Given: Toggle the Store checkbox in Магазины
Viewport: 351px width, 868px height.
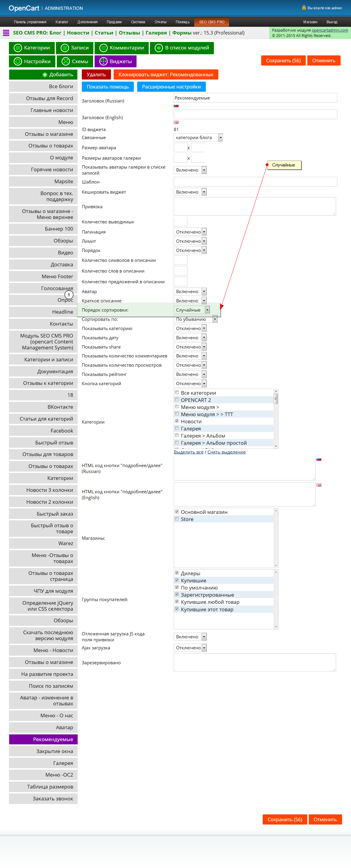Looking at the screenshot, I should tap(177, 519).
